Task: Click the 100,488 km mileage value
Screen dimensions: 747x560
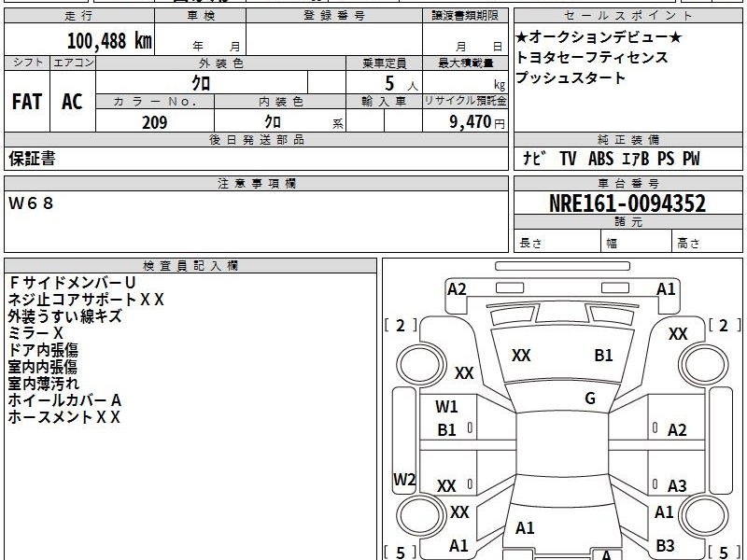Action: 109,41
